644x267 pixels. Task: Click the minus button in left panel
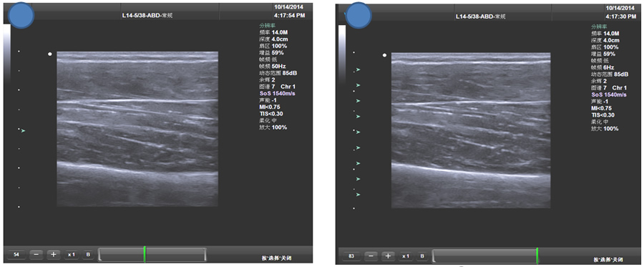click(x=36, y=255)
